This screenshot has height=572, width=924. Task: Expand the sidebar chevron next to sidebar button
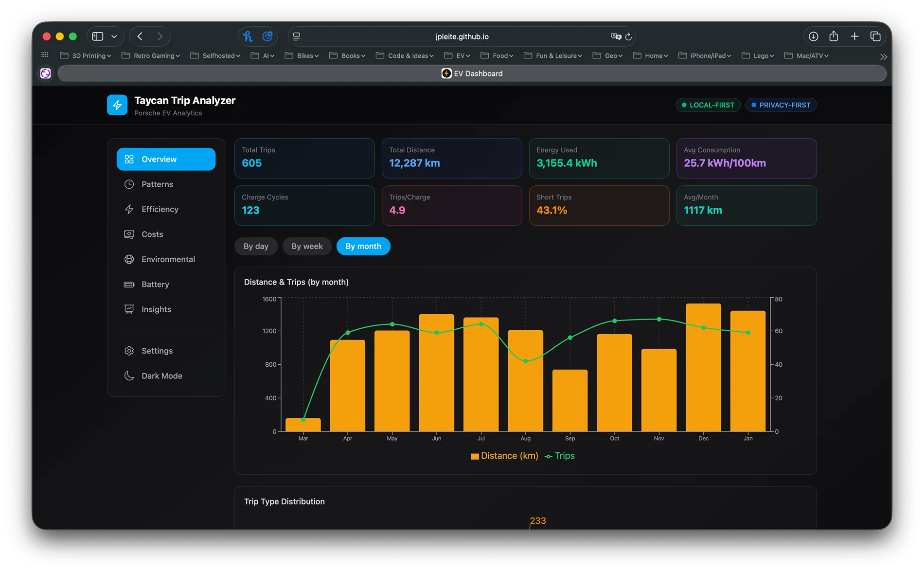pos(114,36)
